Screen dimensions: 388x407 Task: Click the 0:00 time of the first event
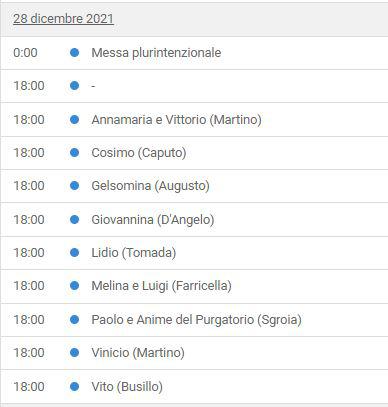pyautogui.click(x=25, y=53)
